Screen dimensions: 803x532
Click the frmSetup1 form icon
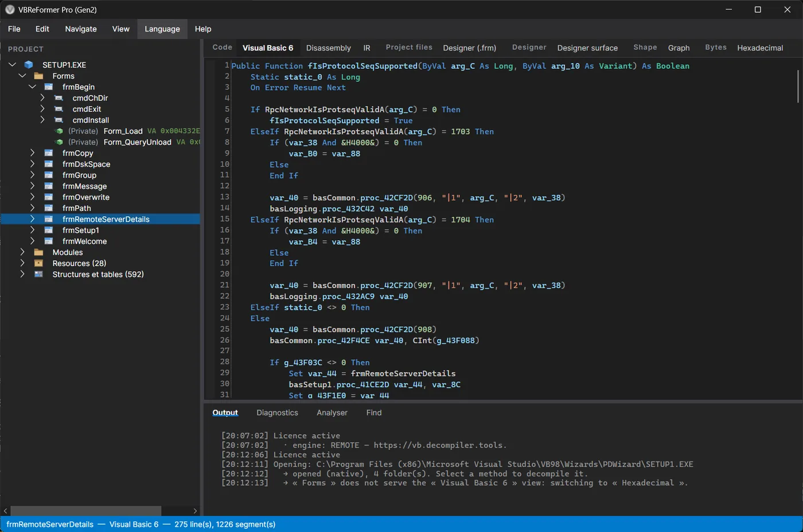[x=49, y=230]
